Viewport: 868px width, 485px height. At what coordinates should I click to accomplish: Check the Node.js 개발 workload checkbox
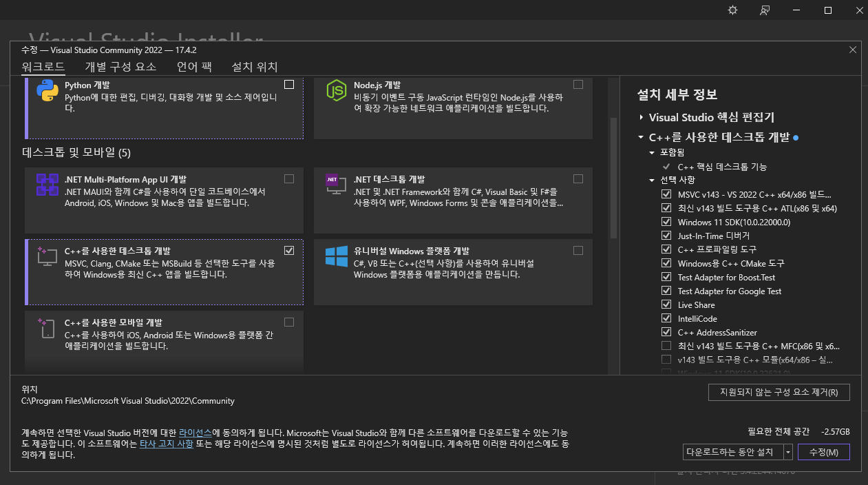[x=578, y=85]
